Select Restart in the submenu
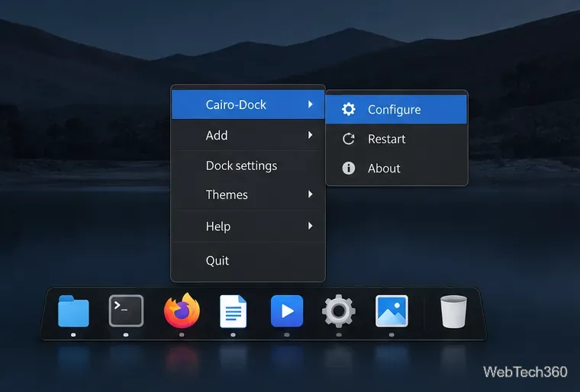 click(396, 139)
